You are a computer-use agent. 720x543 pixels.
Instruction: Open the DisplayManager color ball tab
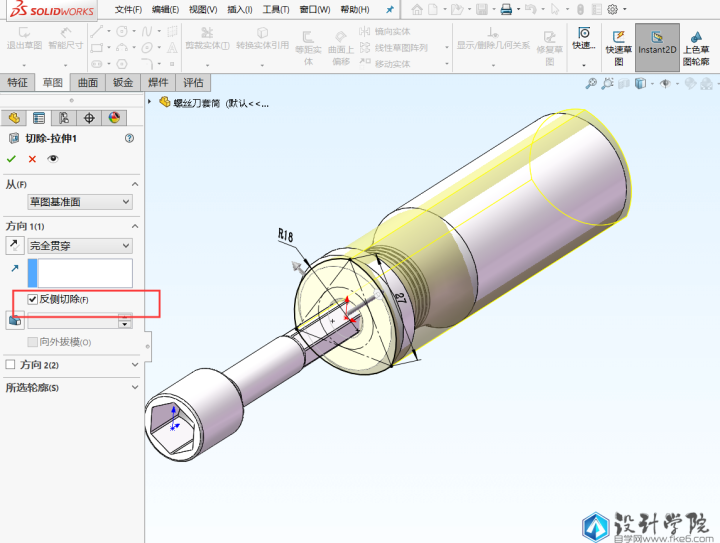(114, 118)
